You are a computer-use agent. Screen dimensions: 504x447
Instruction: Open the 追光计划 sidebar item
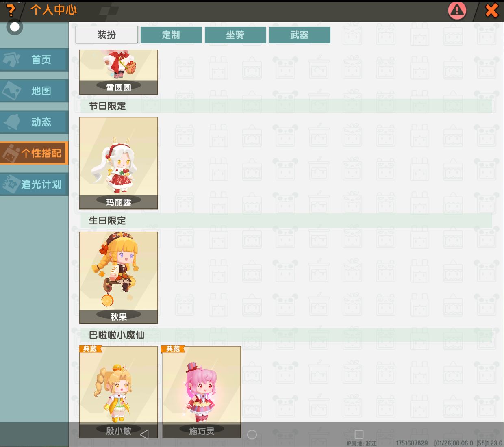[34, 184]
